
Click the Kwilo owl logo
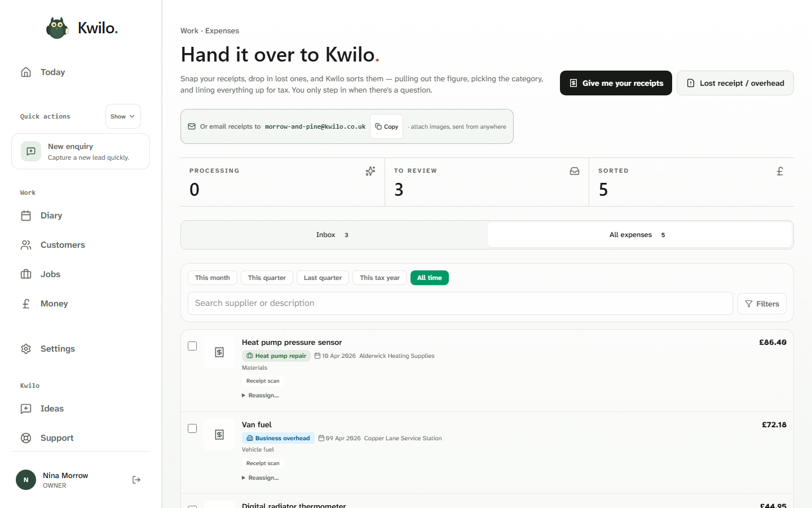click(x=57, y=28)
